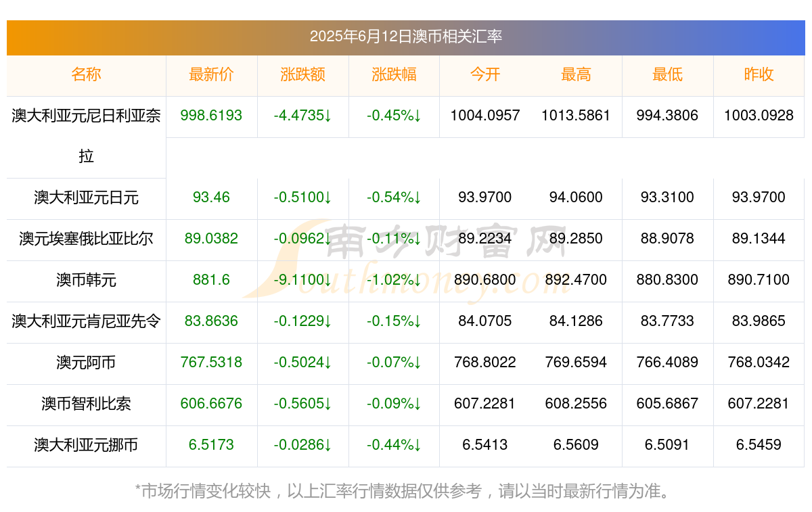Viewport: 812px width, 512px height.
Task: Click the 昨收 column header
Action: tap(759, 74)
